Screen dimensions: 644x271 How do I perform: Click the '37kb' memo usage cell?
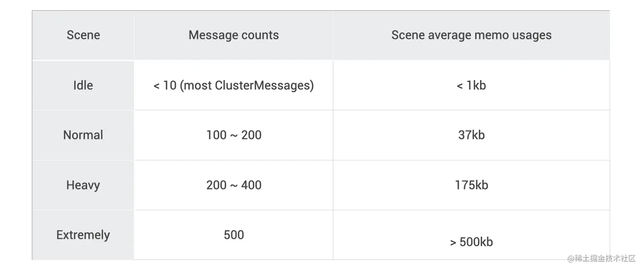point(471,135)
